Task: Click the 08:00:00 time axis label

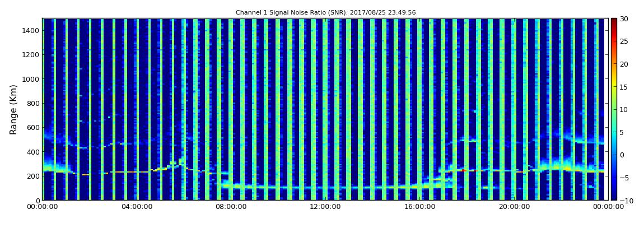Action: tap(232, 207)
